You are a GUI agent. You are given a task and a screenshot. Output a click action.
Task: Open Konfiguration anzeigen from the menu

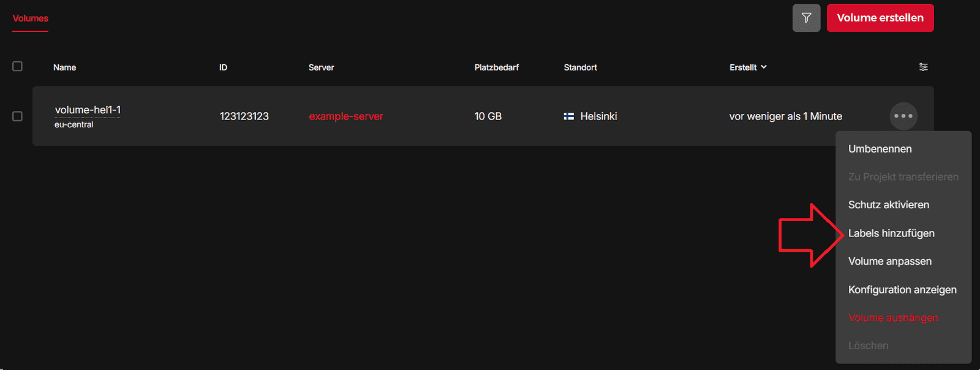tap(903, 290)
